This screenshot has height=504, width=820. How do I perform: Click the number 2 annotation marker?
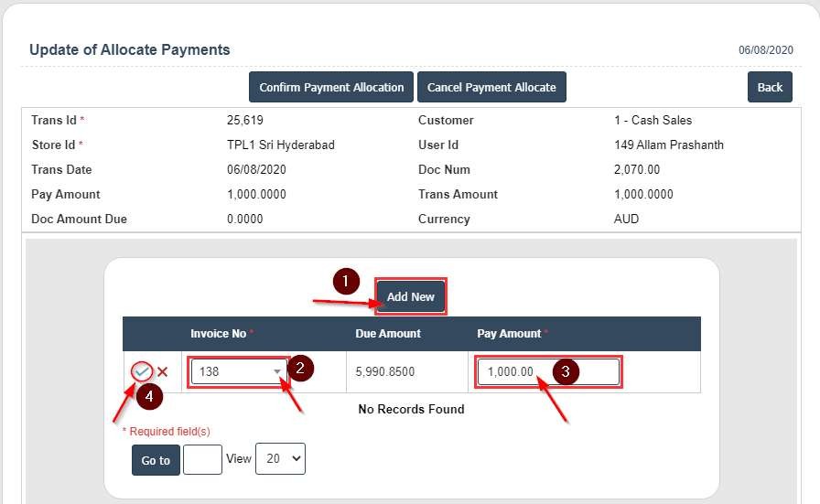(x=301, y=369)
